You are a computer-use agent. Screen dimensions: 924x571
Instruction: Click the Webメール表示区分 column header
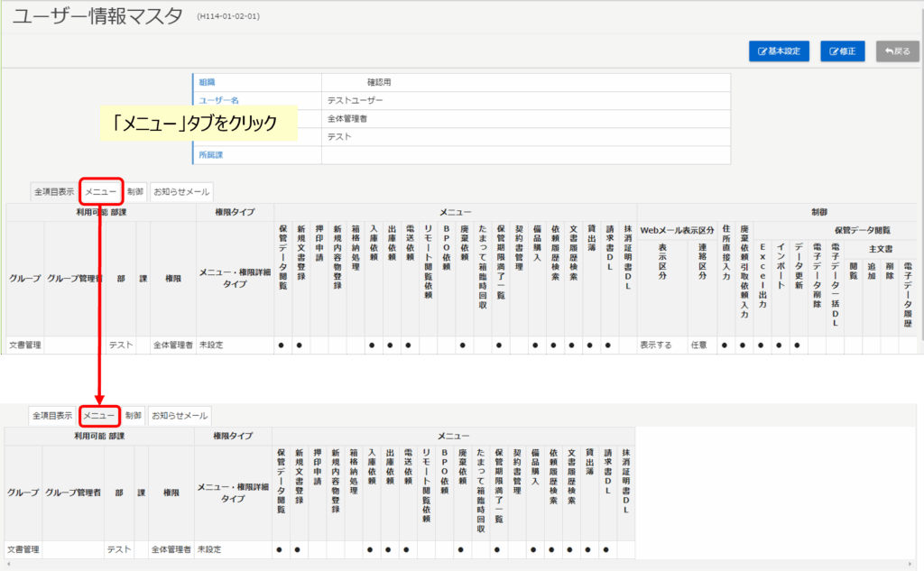coord(676,231)
